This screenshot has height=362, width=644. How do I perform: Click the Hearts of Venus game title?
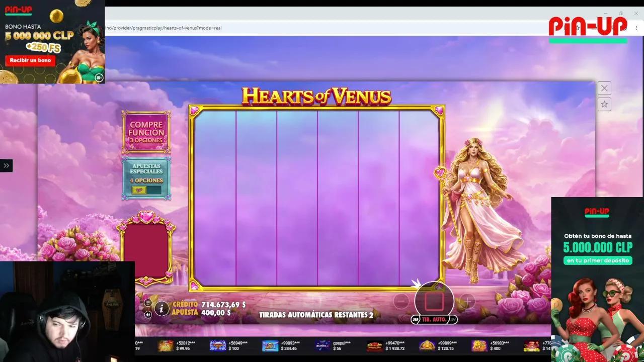tap(316, 96)
